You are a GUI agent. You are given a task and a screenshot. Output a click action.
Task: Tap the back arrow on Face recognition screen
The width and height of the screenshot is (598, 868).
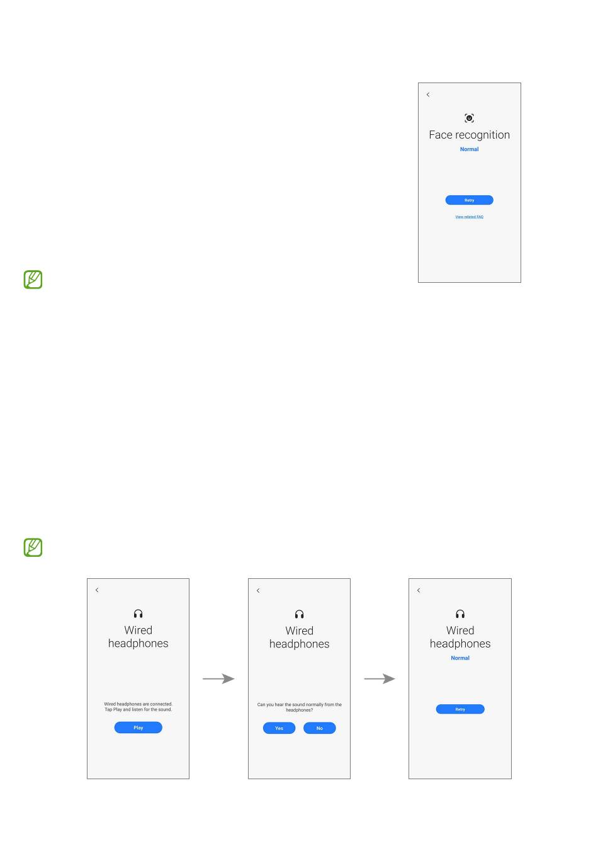tap(428, 94)
